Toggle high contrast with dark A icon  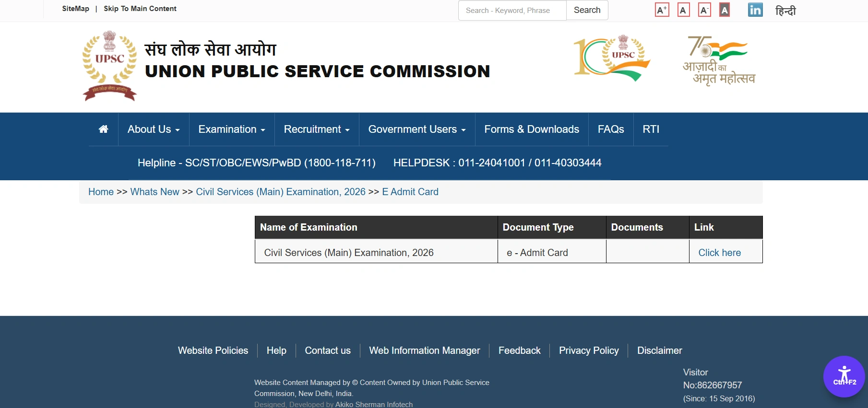coord(725,10)
